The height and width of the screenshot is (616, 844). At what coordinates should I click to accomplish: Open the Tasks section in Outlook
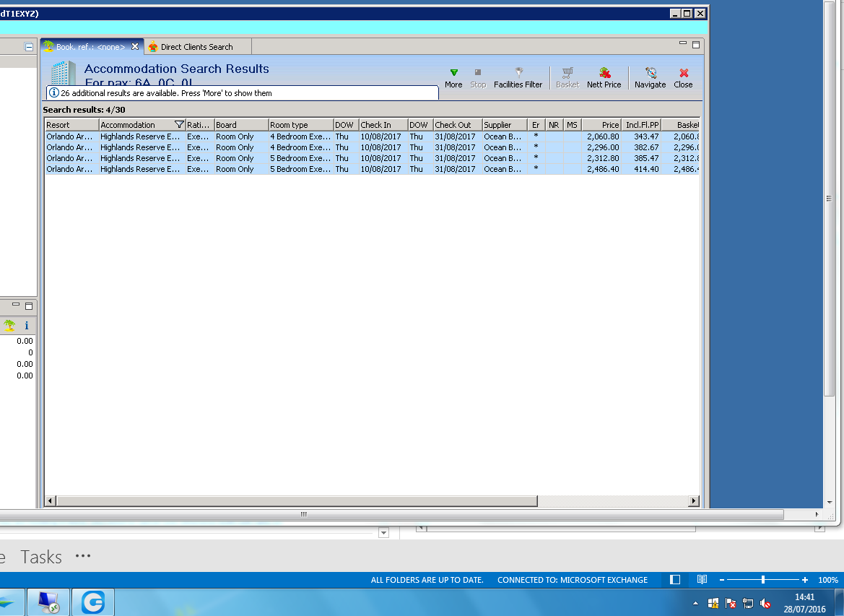(41, 557)
